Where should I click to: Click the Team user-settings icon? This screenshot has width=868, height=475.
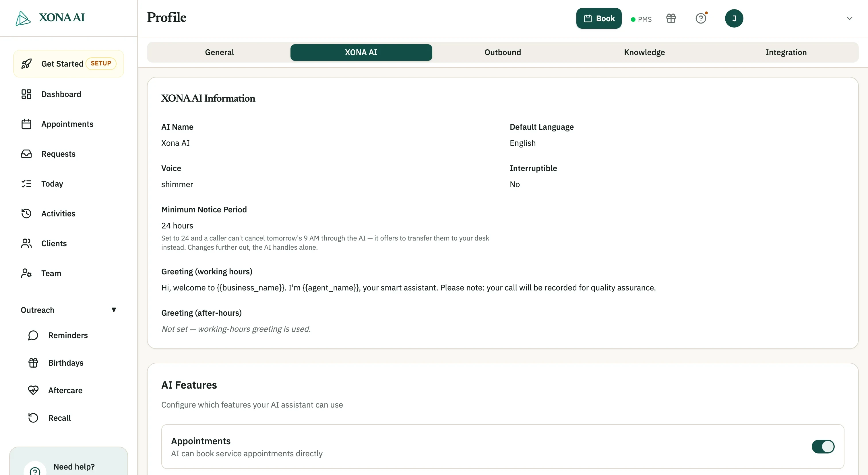point(26,273)
